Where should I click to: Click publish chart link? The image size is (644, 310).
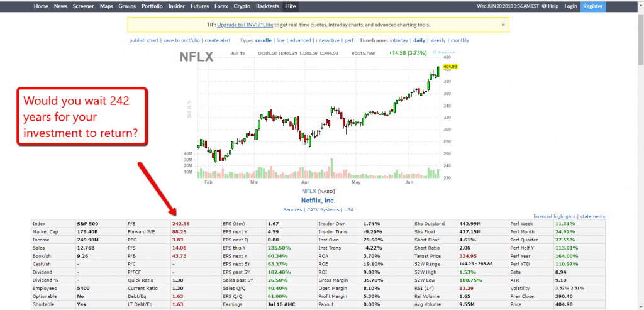144,40
